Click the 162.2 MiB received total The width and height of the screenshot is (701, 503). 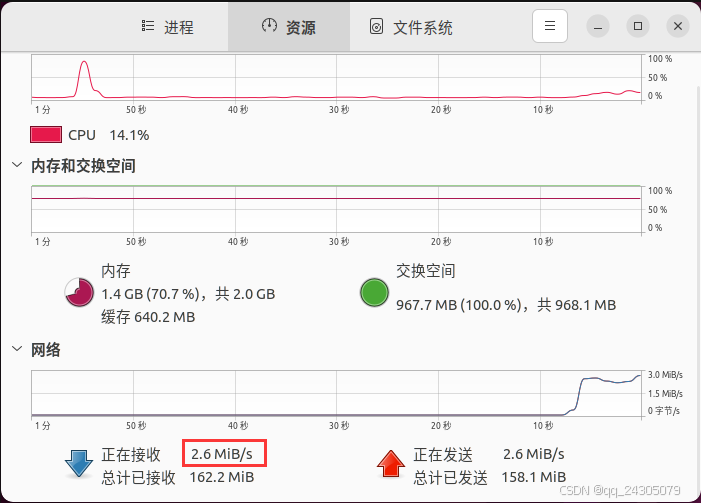222,477
